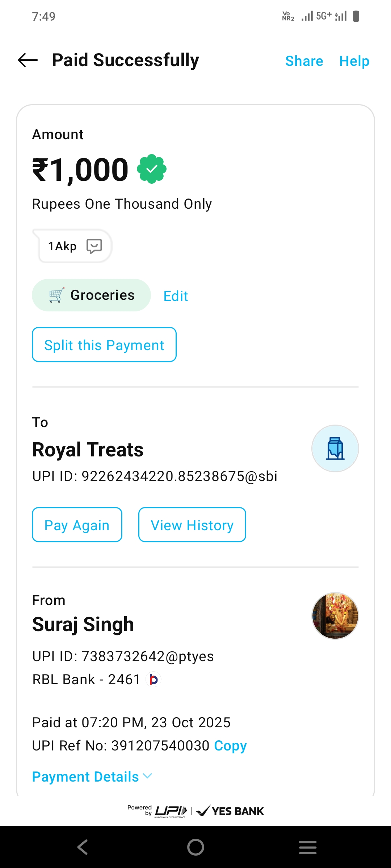Tap the message icon beside 1Akp
Screen dimensions: 391x868
(94, 246)
